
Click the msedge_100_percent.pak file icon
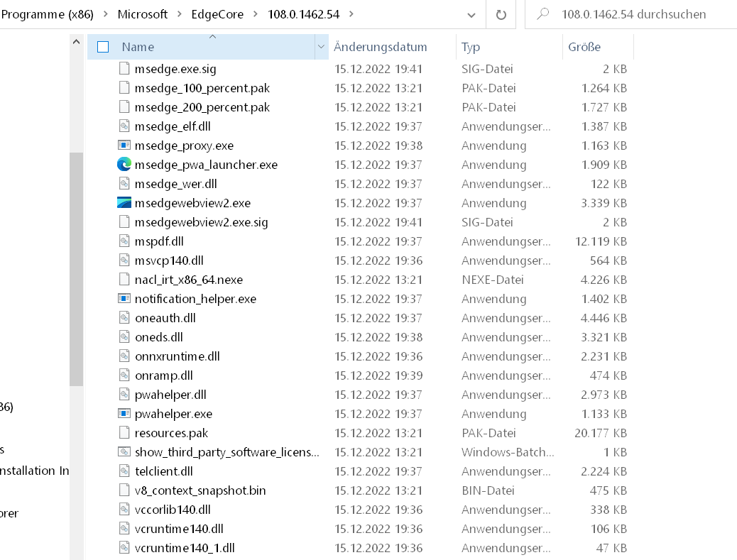coord(124,88)
